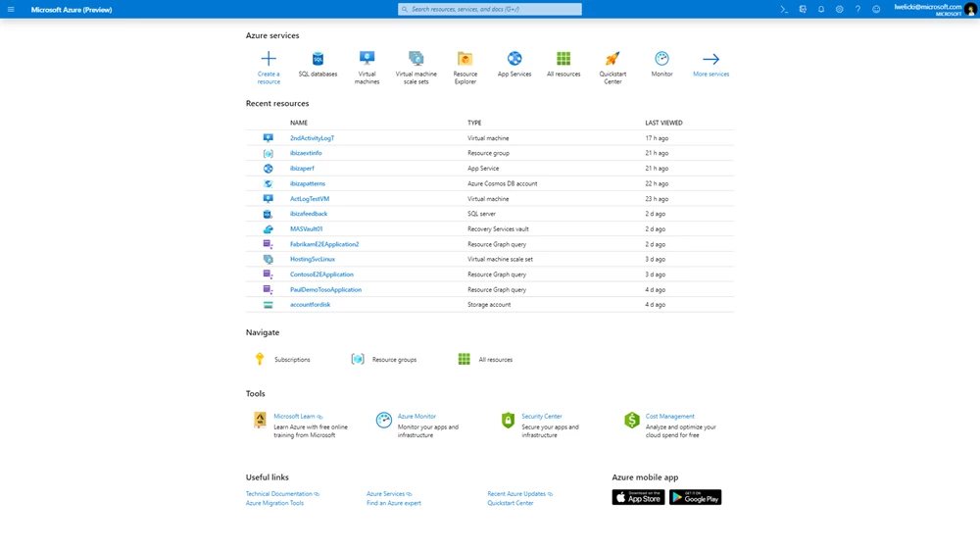
Task: Open the 2ndActivityLogT virtual machine link
Action: pos(312,138)
